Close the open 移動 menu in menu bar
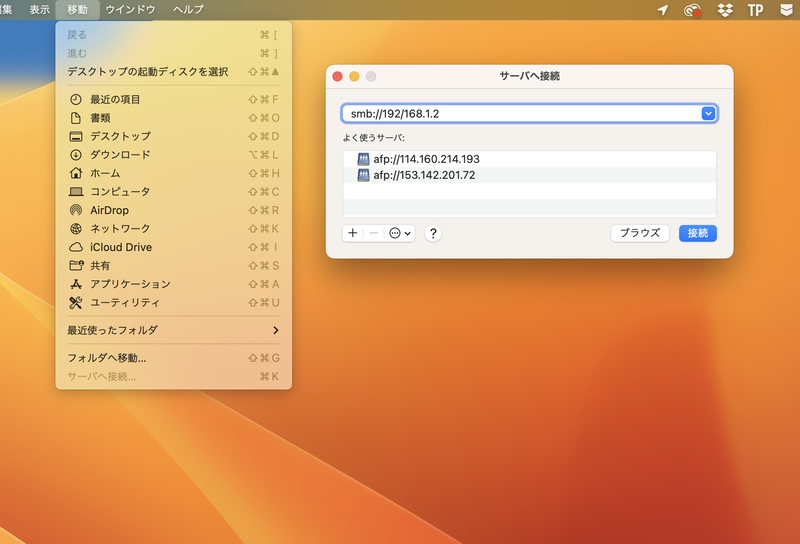 (77, 10)
